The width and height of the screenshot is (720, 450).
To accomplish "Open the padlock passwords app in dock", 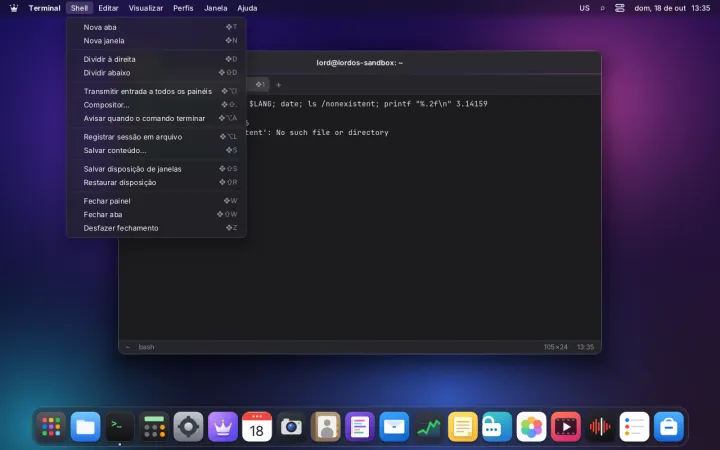I will click(x=497, y=427).
